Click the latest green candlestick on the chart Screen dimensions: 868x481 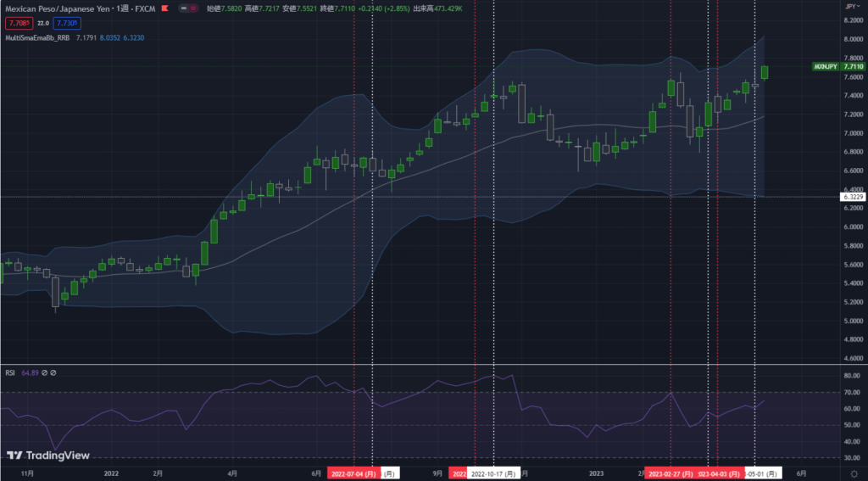click(x=765, y=73)
